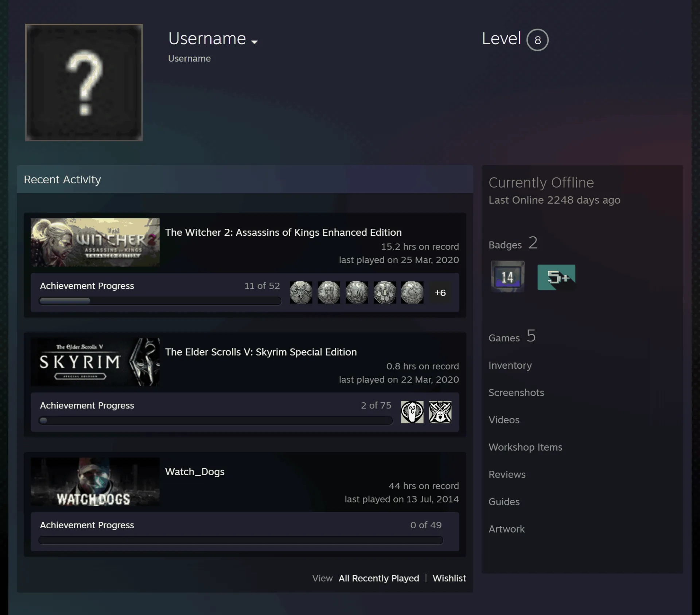The height and width of the screenshot is (615, 700).
Task: Click Skyrim achievement progress bar
Action: click(215, 420)
